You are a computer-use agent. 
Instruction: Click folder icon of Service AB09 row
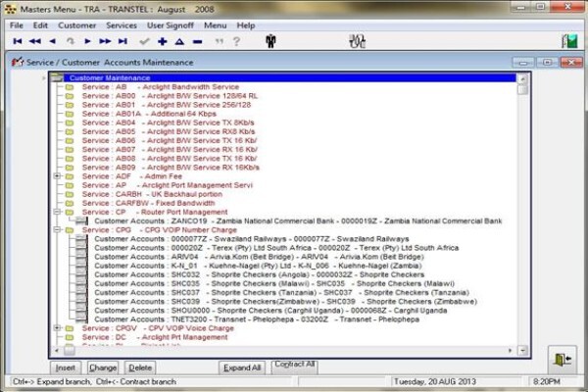tap(70, 168)
